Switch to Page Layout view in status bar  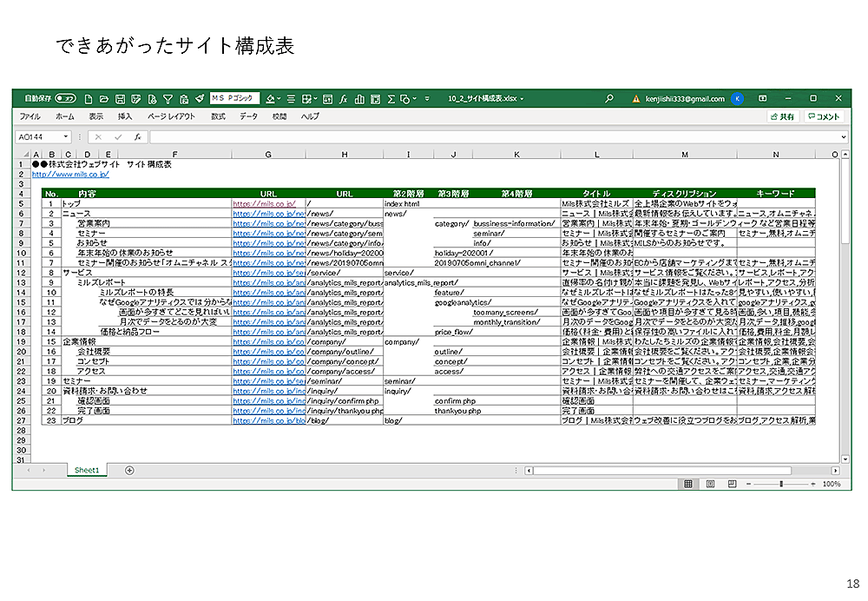[710, 484]
